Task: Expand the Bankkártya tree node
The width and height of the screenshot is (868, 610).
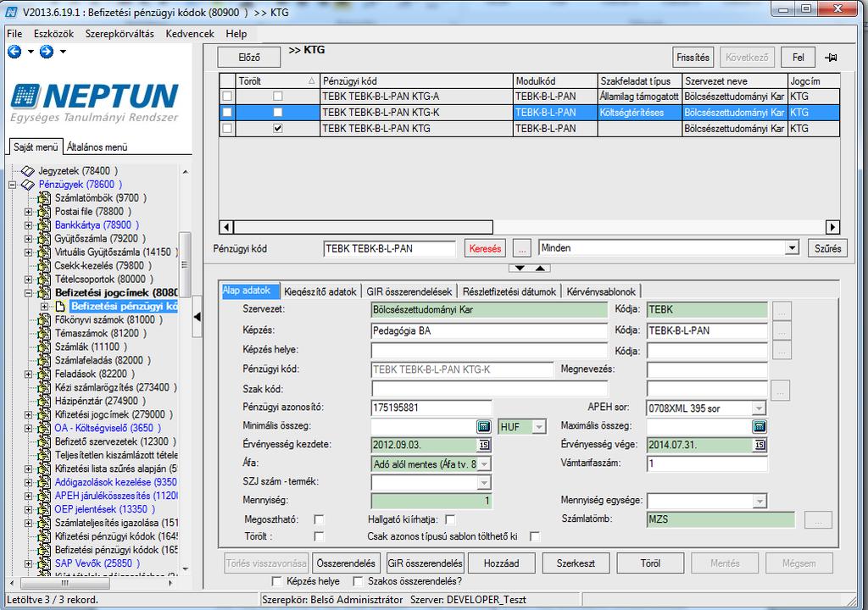Action: tap(28, 225)
